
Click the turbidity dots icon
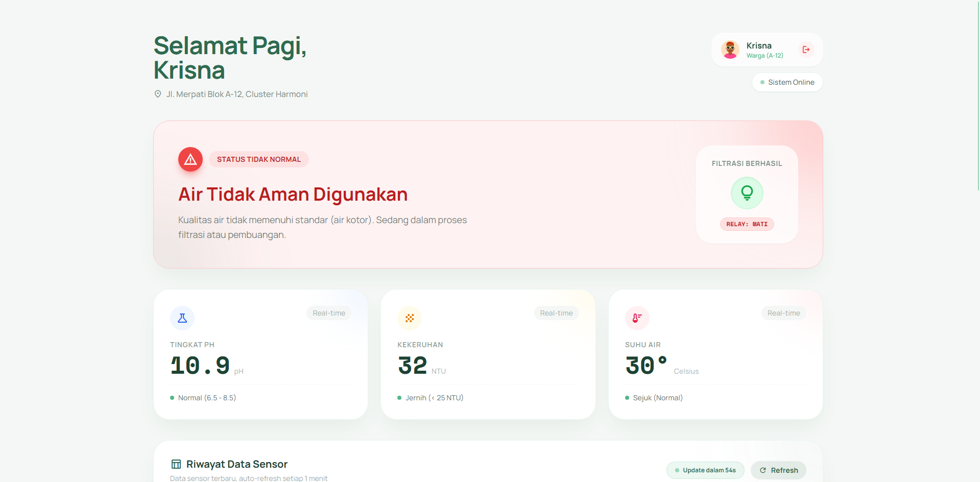410,318
